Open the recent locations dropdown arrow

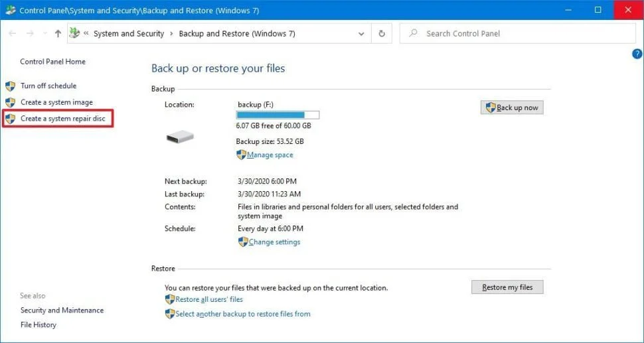44,34
